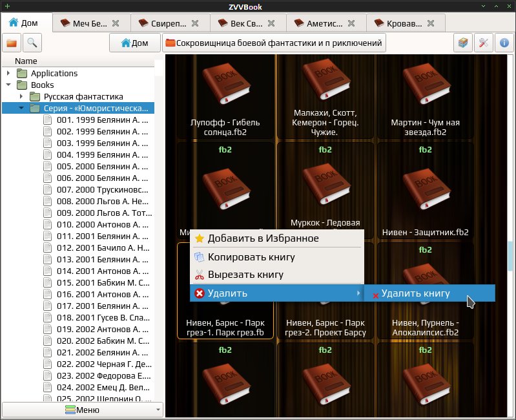Click the Name column header
Image resolution: width=516 pixels, height=420 pixels.
[x=78, y=61]
